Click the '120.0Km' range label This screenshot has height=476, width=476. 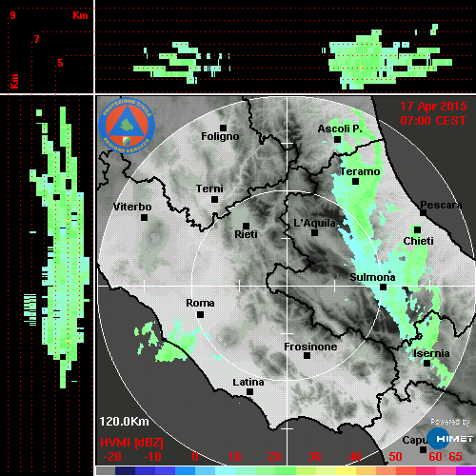pos(124,422)
